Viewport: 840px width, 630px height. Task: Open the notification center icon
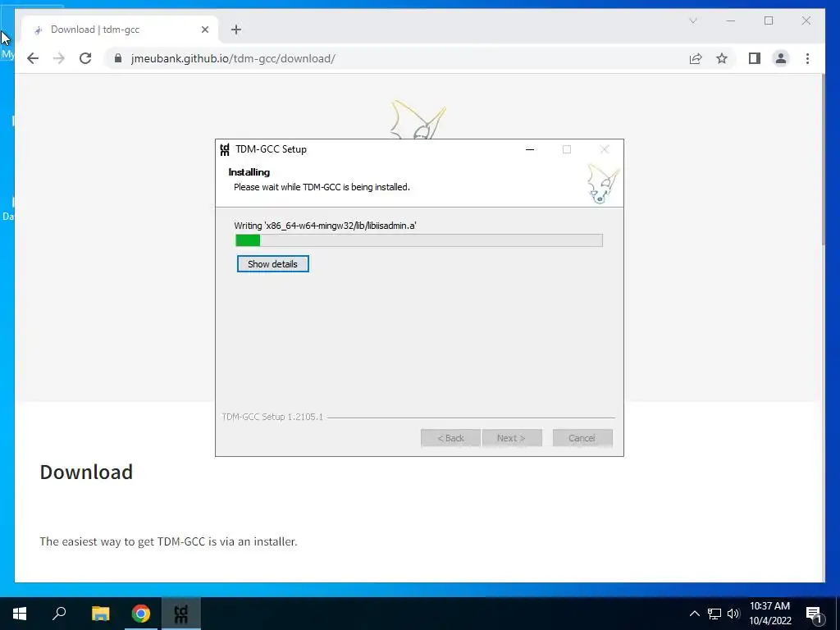814,614
